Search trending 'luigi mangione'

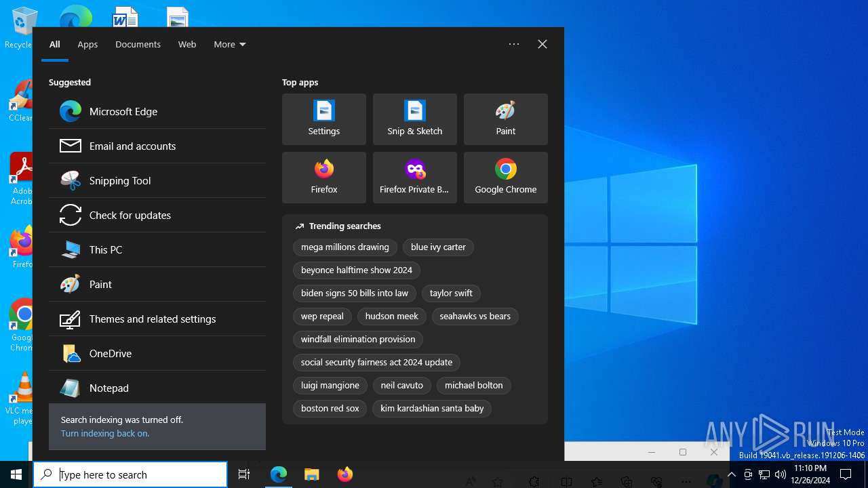(x=330, y=386)
